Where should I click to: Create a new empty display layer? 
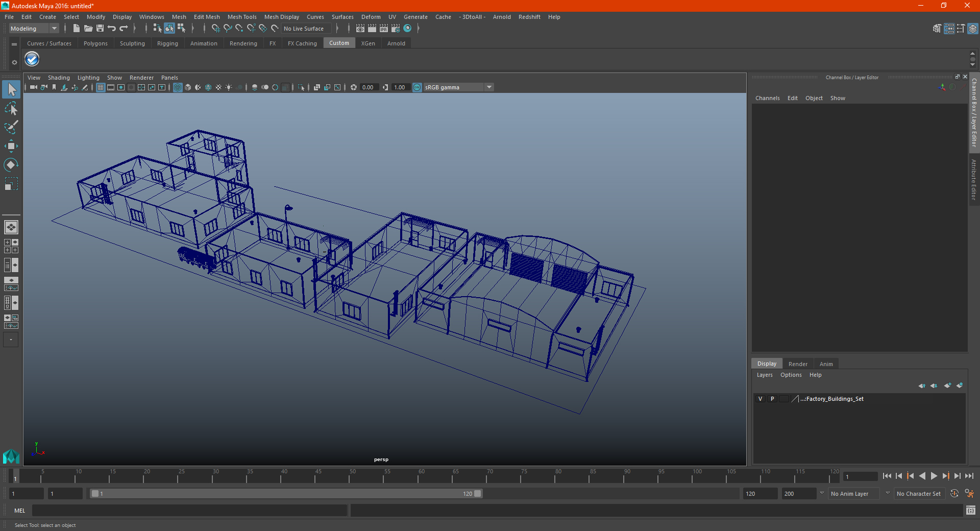pos(948,385)
